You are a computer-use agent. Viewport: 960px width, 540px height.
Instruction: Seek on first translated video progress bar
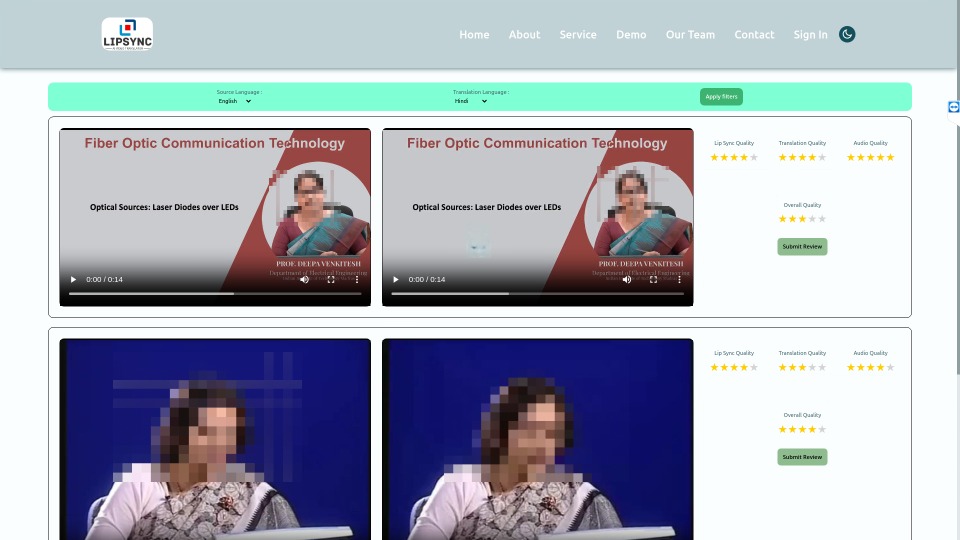pos(538,294)
